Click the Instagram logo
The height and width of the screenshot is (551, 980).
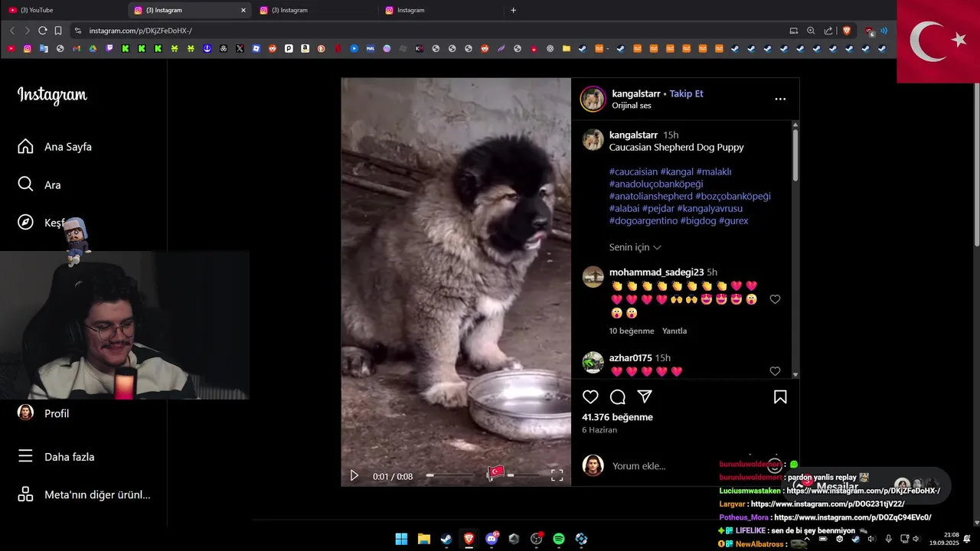(52, 95)
